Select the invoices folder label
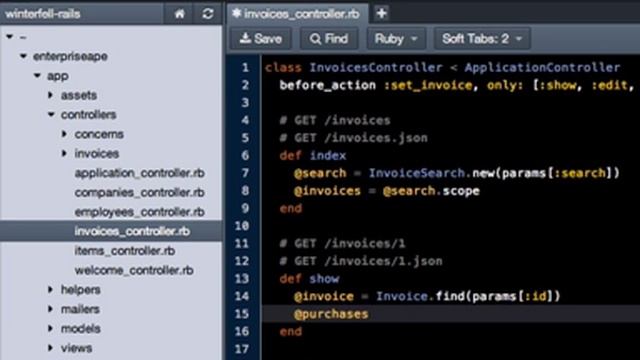 [97, 153]
